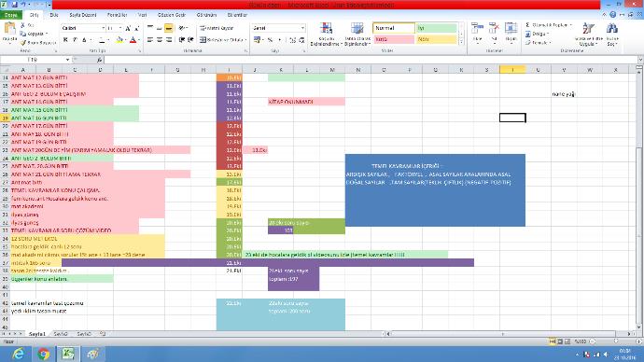The width and height of the screenshot is (644, 362).
Task: Click the percent style icon
Action: 270,40
